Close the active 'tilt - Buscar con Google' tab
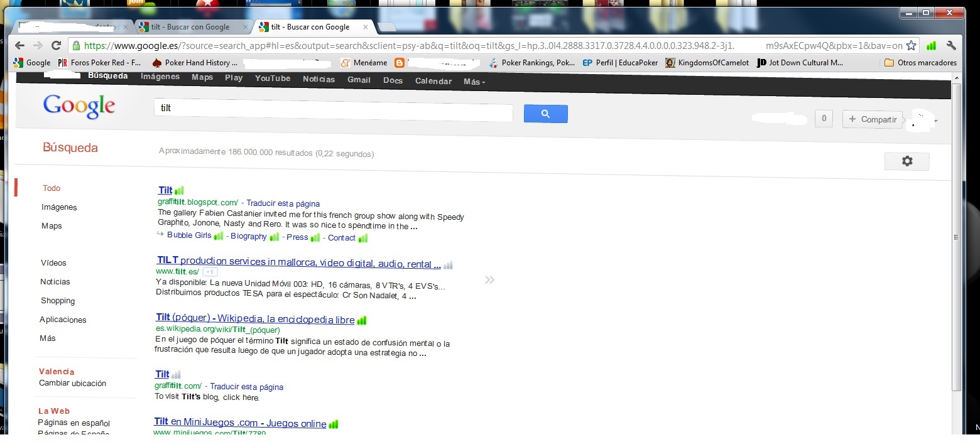The height and width of the screenshot is (442, 980). coord(364,27)
